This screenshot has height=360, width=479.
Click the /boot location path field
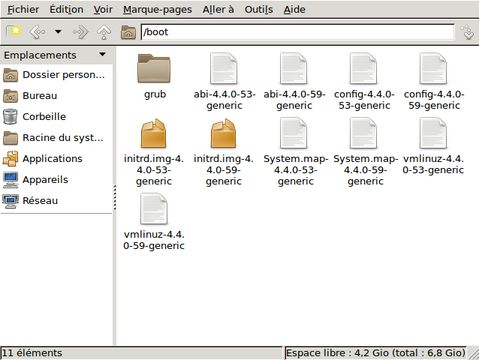[298, 32]
